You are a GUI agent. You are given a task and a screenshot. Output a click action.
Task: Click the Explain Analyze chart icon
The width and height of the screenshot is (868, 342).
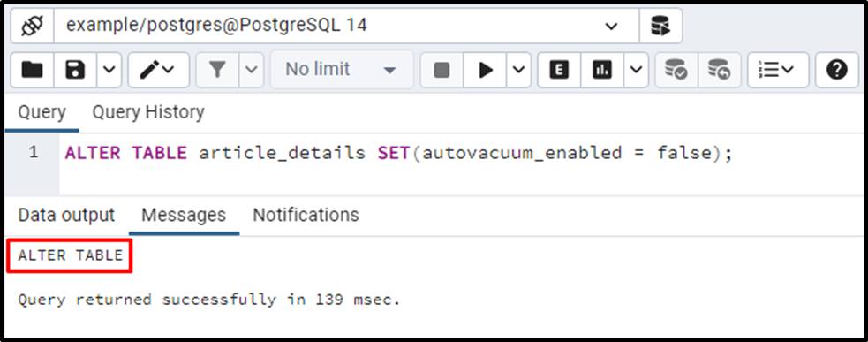tap(602, 70)
